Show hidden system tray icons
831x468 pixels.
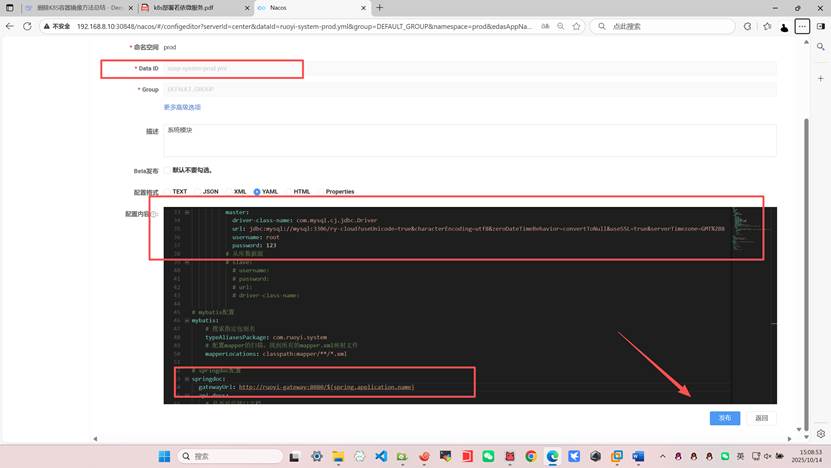pos(662,456)
